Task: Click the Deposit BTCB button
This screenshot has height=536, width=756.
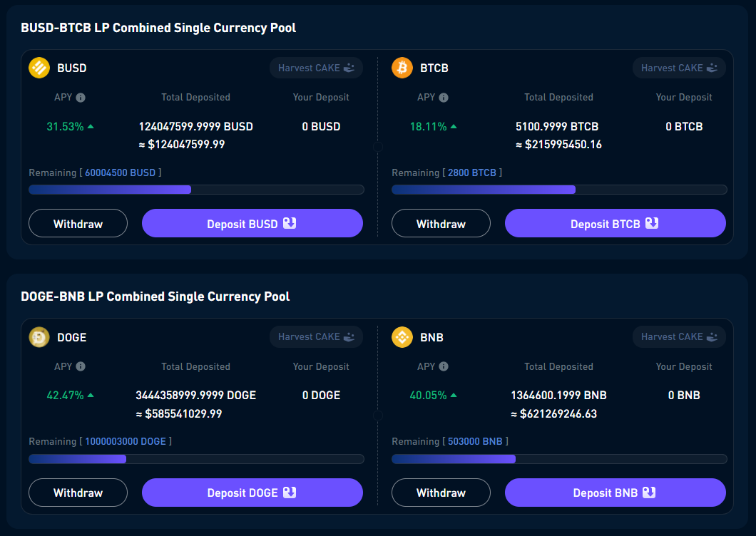Action: click(615, 223)
